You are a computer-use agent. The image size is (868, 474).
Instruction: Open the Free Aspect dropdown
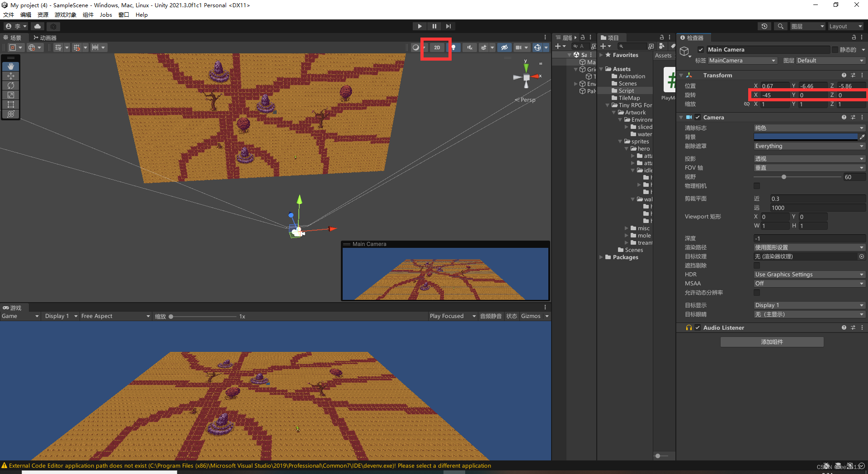click(115, 316)
